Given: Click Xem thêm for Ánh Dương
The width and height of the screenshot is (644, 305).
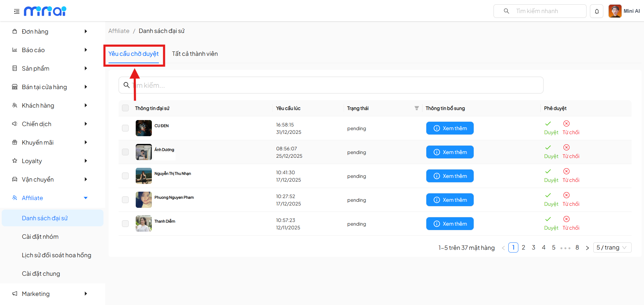Looking at the screenshot, I should pyautogui.click(x=450, y=152).
